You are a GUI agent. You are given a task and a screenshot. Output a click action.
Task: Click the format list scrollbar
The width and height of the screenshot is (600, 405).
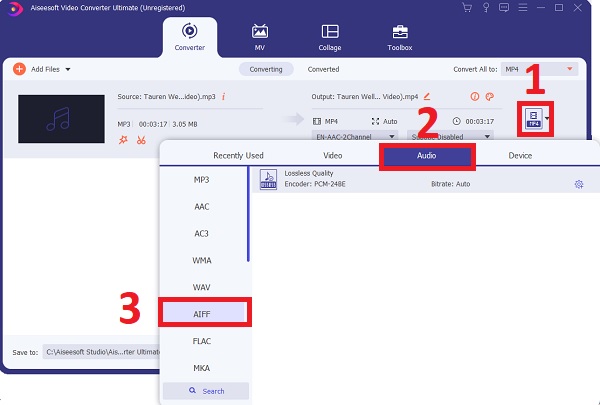tap(248, 214)
